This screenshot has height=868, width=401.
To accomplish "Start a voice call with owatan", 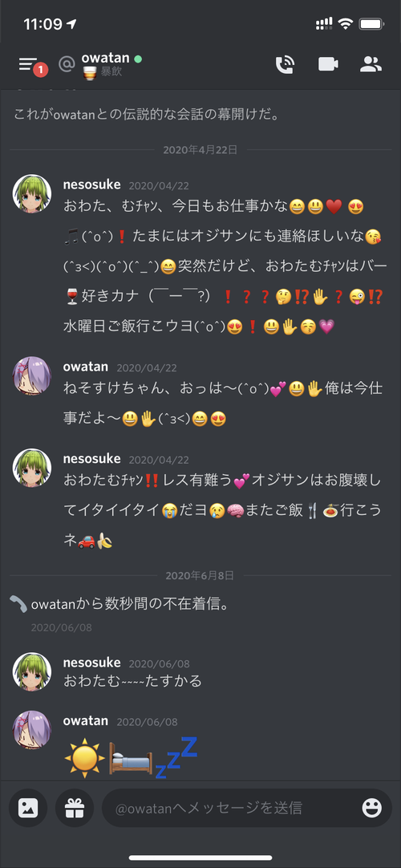I will [285, 64].
